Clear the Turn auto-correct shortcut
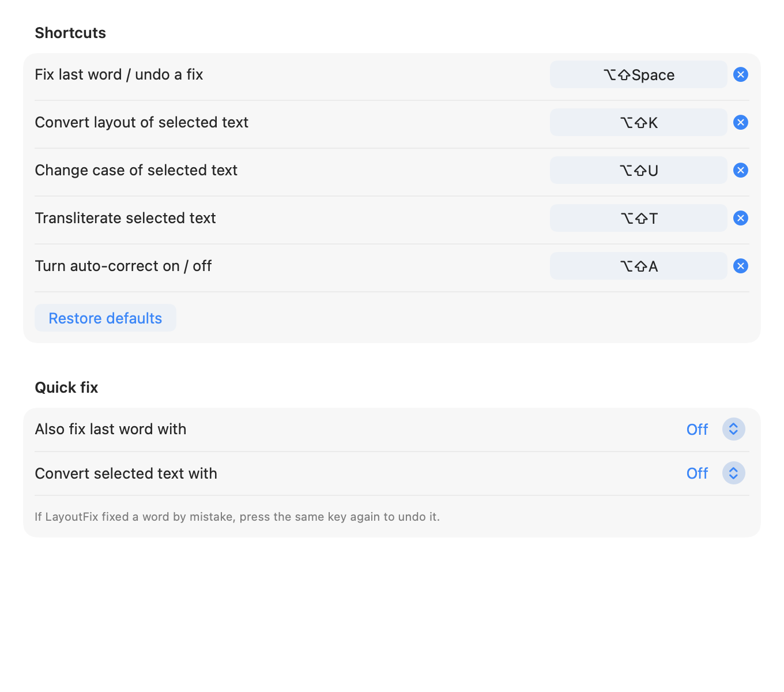784x692 pixels. pyautogui.click(x=741, y=266)
